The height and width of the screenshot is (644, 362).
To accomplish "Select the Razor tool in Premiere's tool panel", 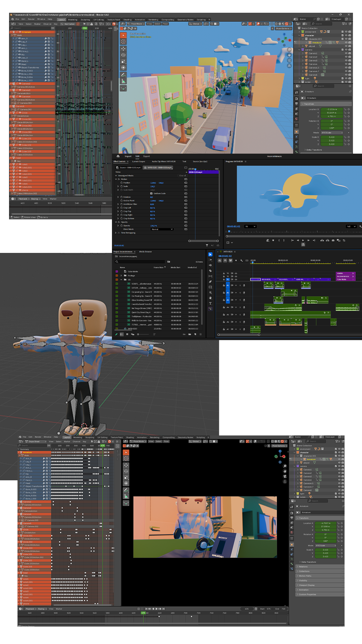I will click(210, 271).
